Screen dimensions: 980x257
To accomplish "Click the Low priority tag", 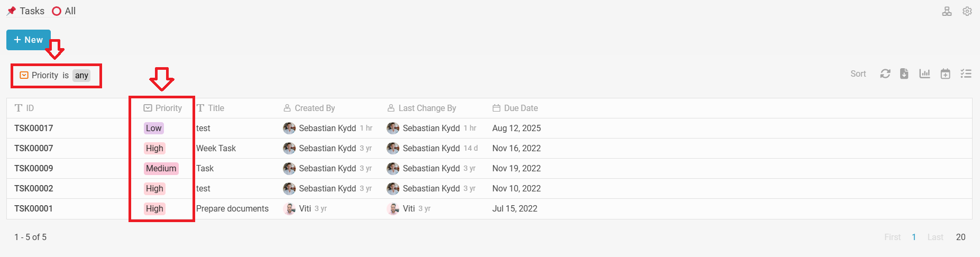I will pos(154,128).
